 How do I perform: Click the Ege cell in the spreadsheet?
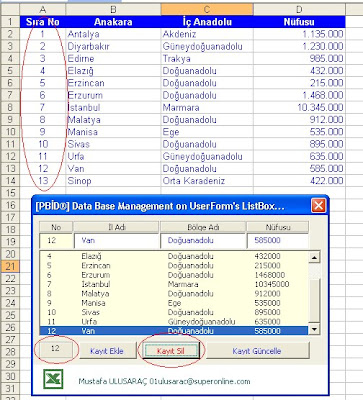(x=207, y=132)
